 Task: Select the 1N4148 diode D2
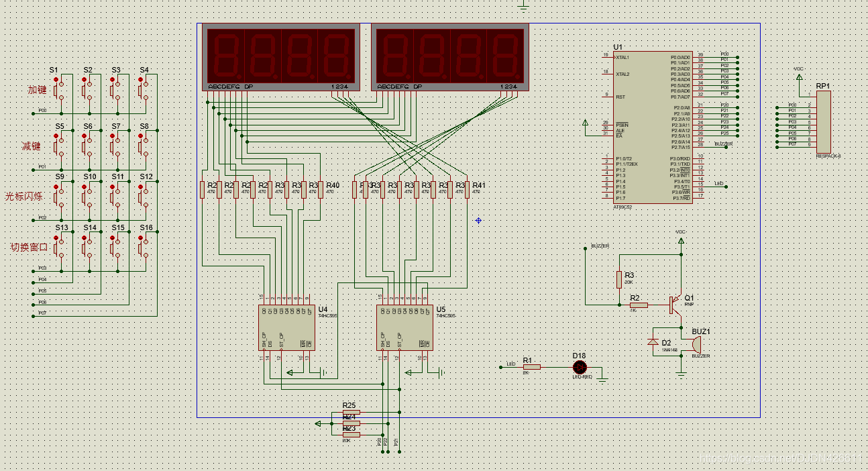[x=653, y=342]
